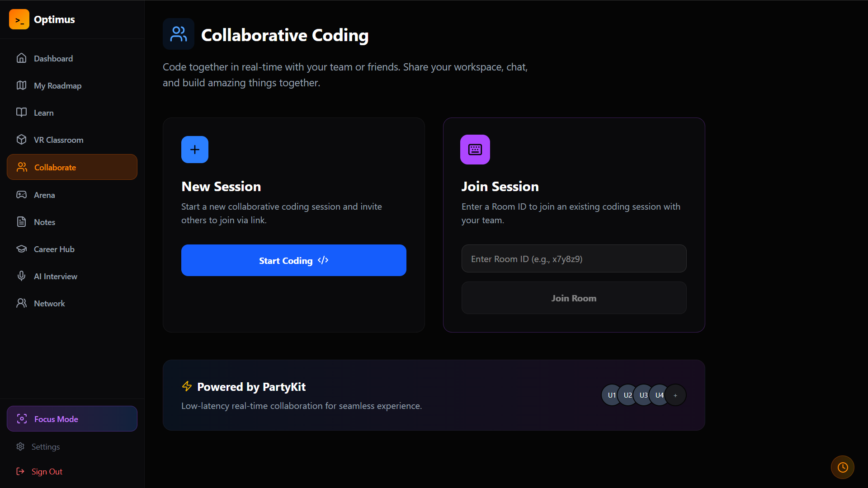Click the Optimus terminal logo icon
The width and height of the screenshot is (868, 488).
19,19
